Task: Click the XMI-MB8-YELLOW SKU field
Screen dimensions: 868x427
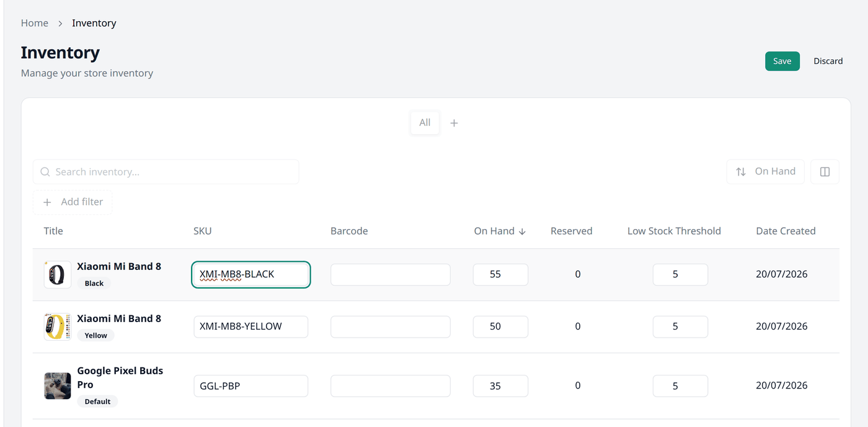Action: pyautogui.click(x=251, y=326)
